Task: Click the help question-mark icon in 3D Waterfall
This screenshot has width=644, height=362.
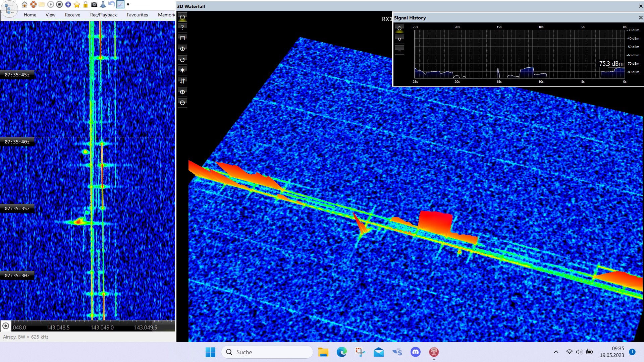Action: click(x=182, y=27)
